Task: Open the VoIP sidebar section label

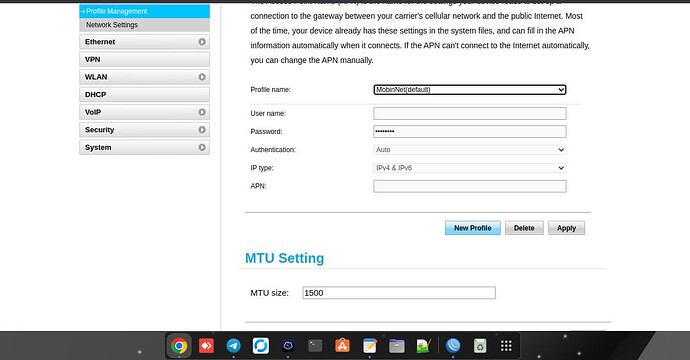Action: [x=93, y=112]
